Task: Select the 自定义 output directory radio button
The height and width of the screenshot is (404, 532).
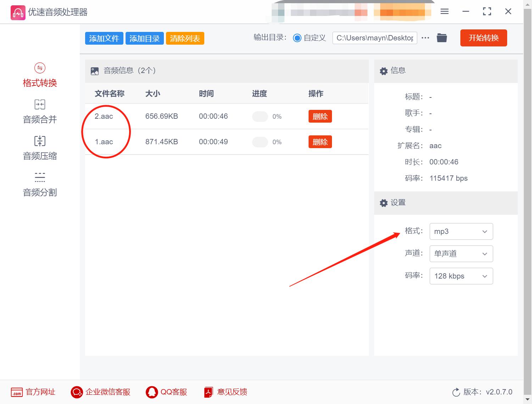Action: click(298, 38)
